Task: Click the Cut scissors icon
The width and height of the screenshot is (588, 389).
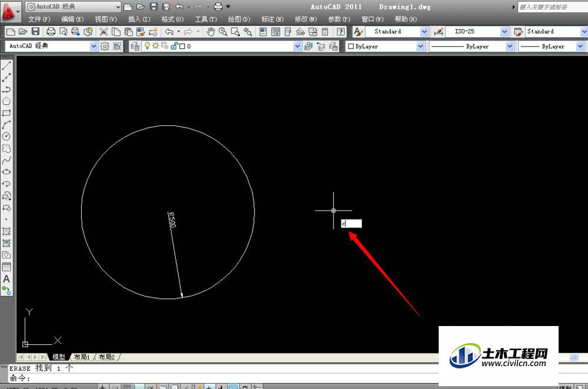Action: tap(103, 32)
